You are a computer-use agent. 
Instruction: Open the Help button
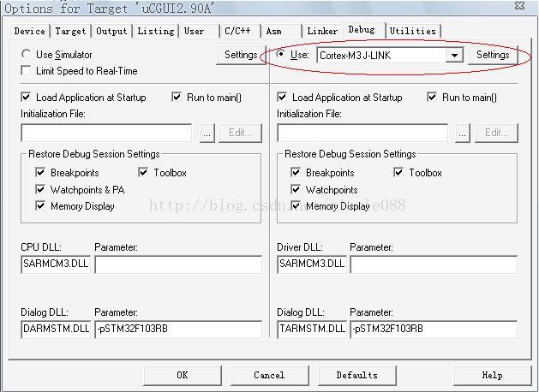492,376
